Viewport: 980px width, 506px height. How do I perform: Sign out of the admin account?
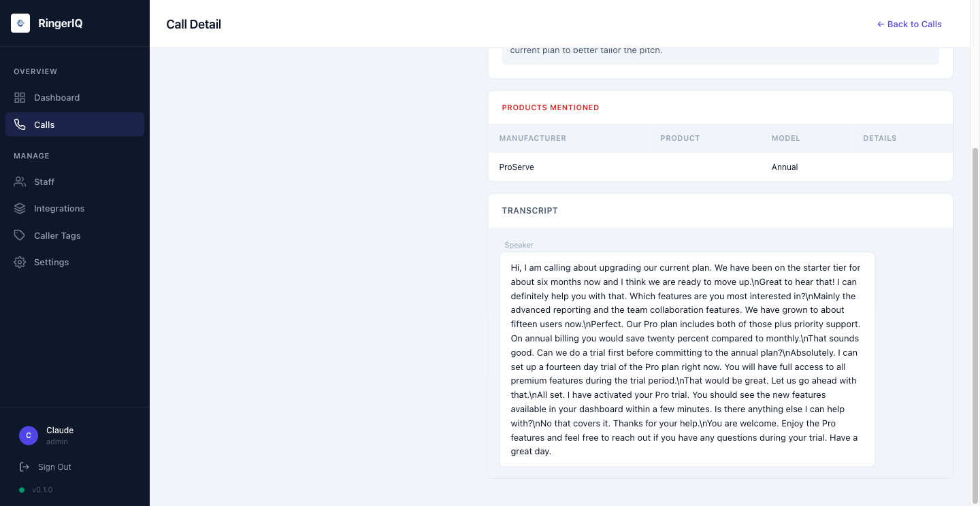(54, 467)
